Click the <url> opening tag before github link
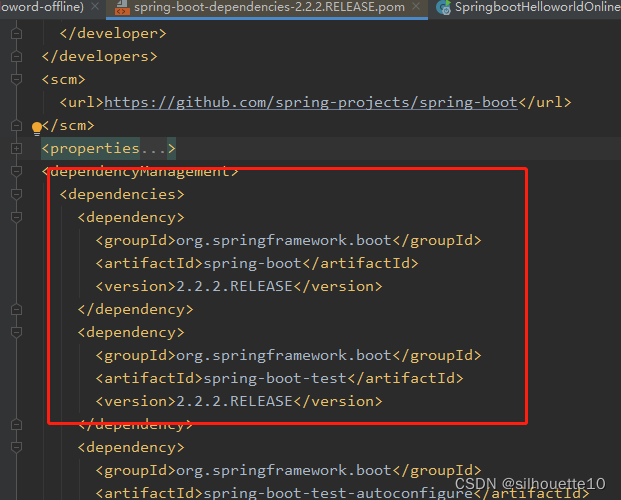This screenshot has height=500, width=621. click(82, 103)
